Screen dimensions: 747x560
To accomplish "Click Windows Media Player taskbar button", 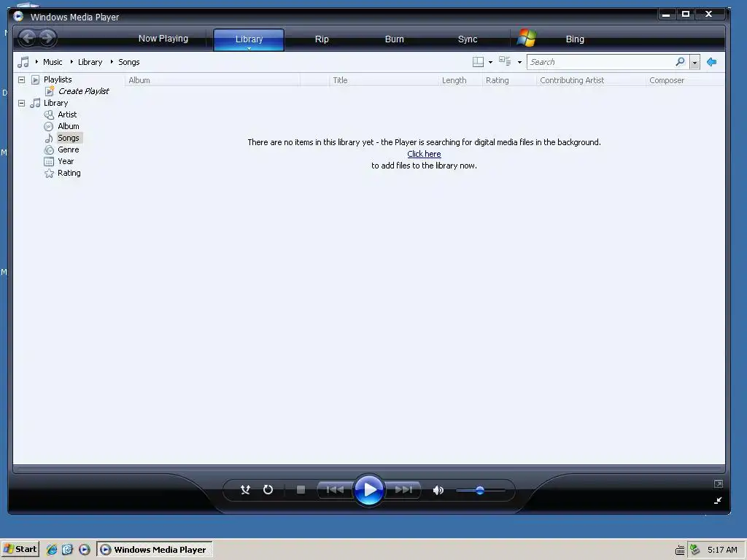I will pos(155,549).
